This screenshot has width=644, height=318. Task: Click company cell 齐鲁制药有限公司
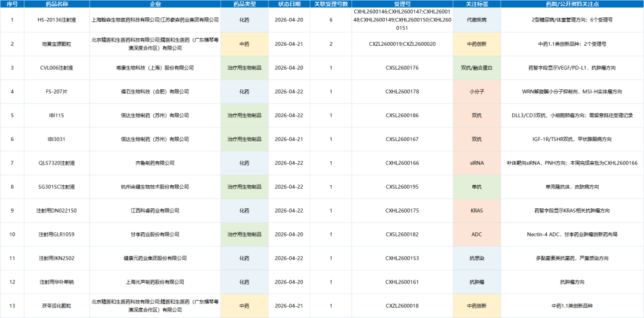(155, 163)
